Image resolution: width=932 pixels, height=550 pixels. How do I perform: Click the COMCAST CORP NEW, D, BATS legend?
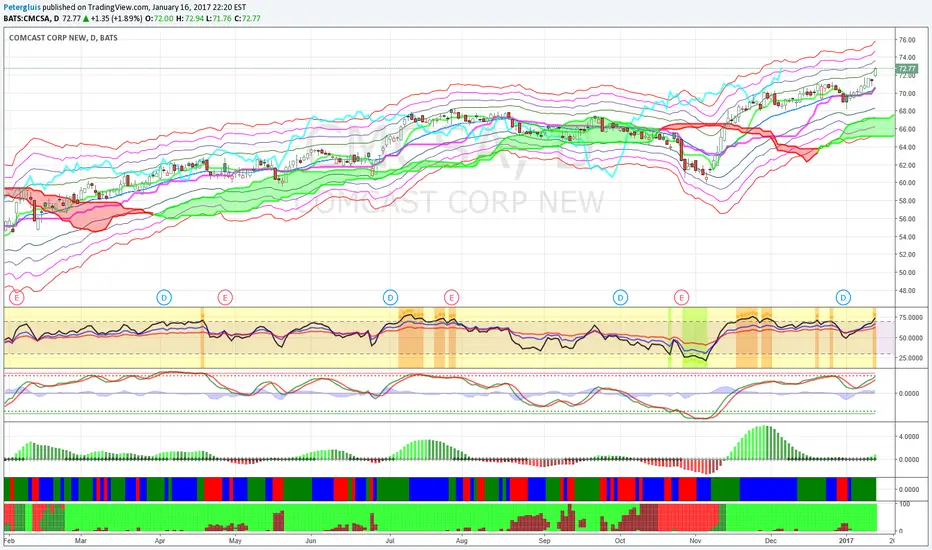[63, 37]
